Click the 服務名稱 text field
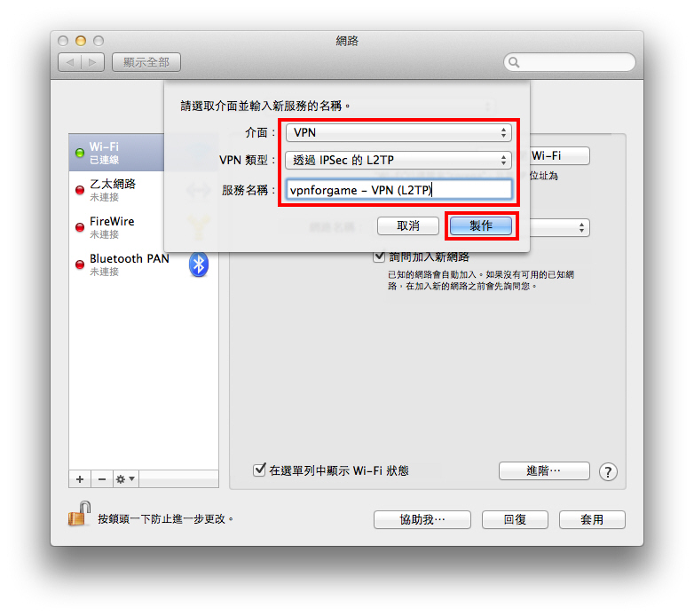This screenshot has width=694, height=616. pyautogui.click(x=398, y=190)
